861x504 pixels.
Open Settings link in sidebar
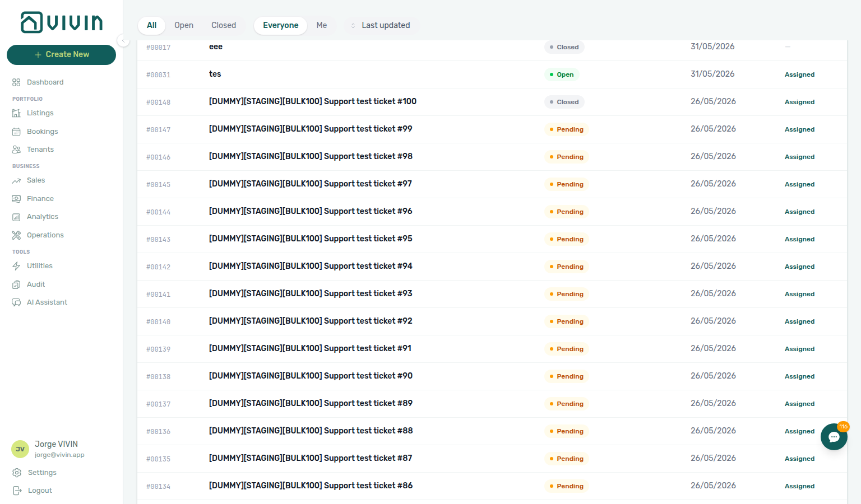coord(42,473)
